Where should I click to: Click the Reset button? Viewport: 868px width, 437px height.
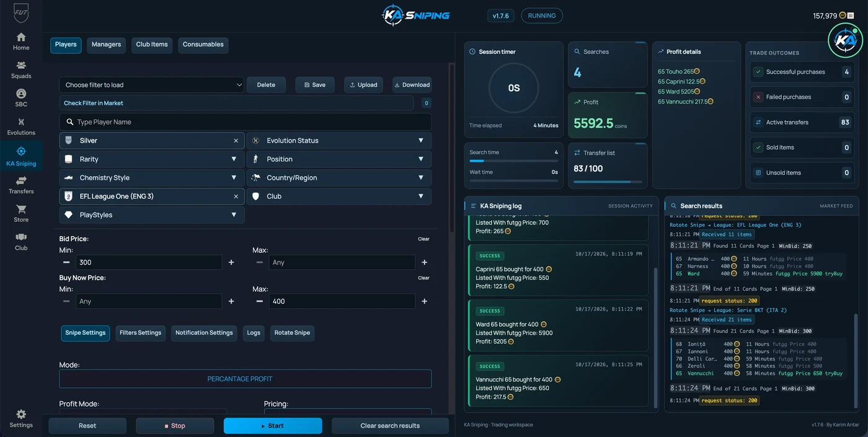87,426
